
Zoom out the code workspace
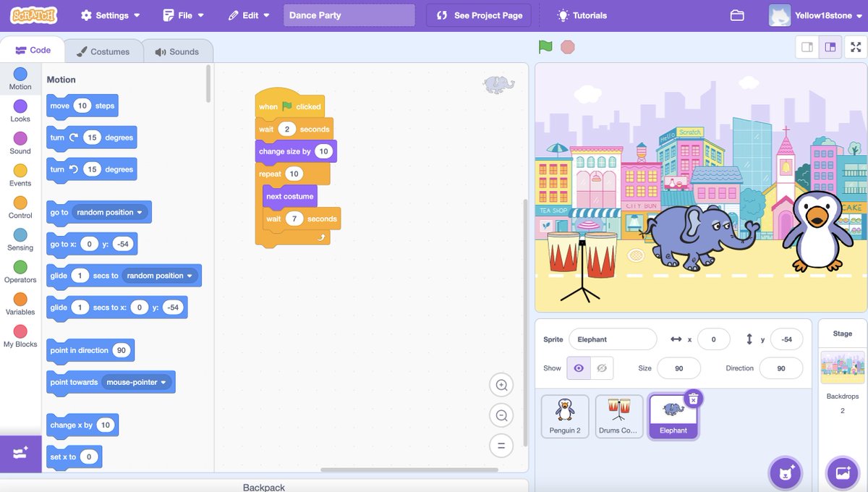(501, 415)
